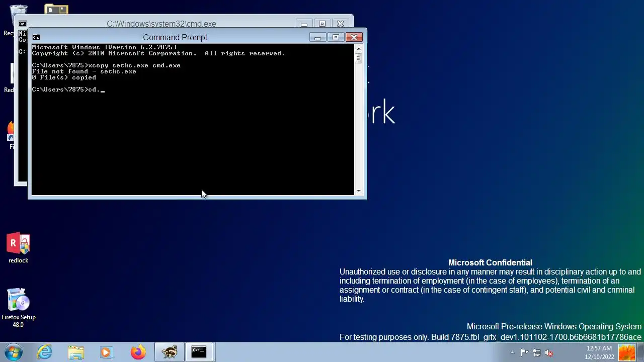Image resolution: width=644 pixels, height=362 pixels.
Task: Select the folder icon at desktop top
Action: click(x=56, y=9)
